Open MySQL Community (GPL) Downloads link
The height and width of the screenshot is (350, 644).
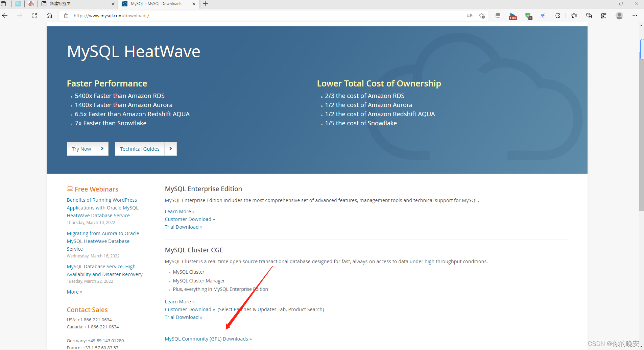coord(208,339)
